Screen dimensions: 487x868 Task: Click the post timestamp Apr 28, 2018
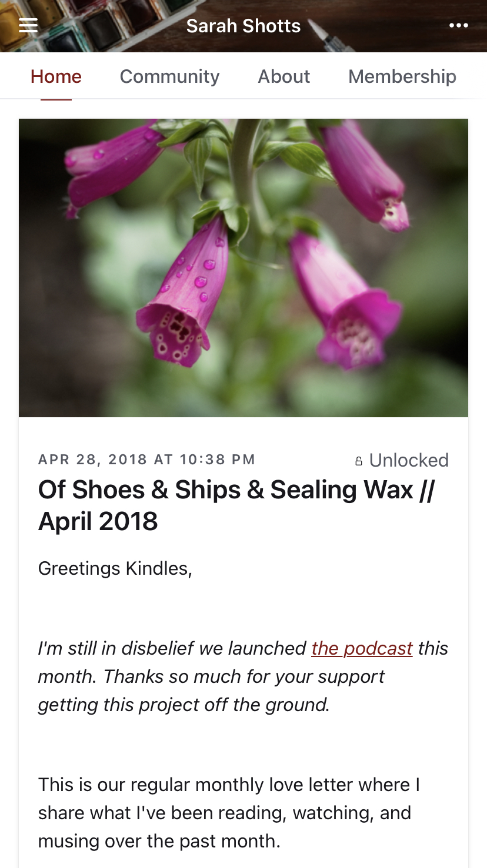(x=146, y=460)
